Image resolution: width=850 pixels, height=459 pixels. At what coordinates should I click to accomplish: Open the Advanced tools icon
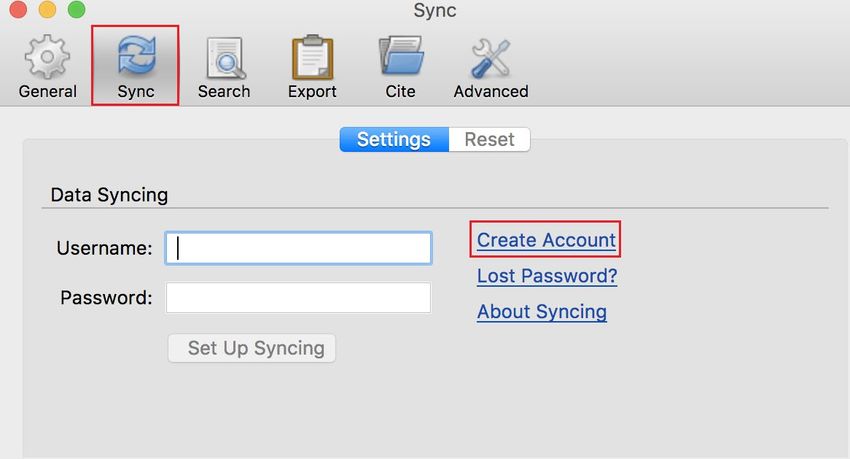(x=491, y=57)
